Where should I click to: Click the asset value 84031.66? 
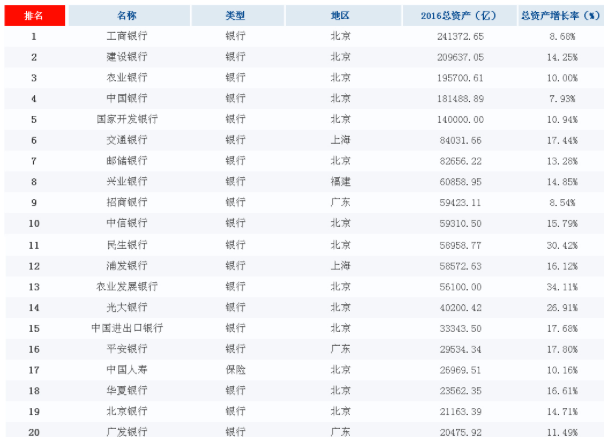(x=460, y=141)
